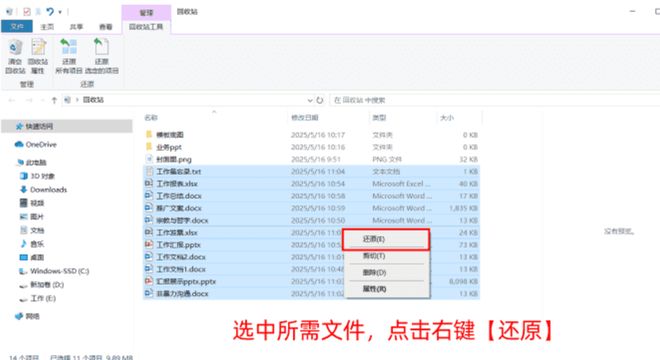The width and height of the screenshot is (660, 360).
Task: Select the blue File tab in the ribbon
Action: point(17,27)
